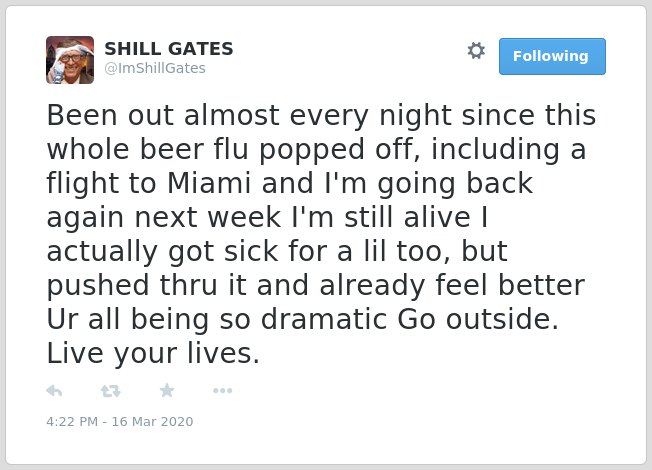Open the 4:22 PM - 16 Mar 2020 timestamp
This screenshot has height=470, width=652.
pyautogui.click(x=120, y=421)
